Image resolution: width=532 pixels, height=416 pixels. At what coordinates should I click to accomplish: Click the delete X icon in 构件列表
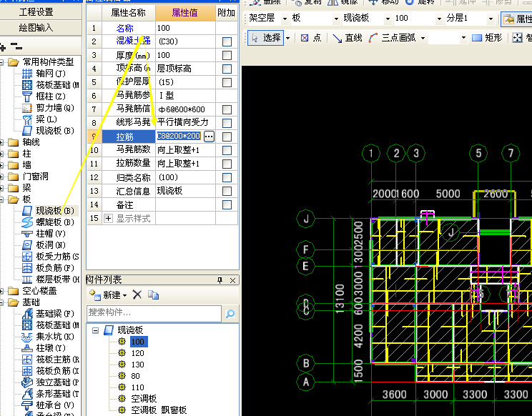(x=137, y=294)
